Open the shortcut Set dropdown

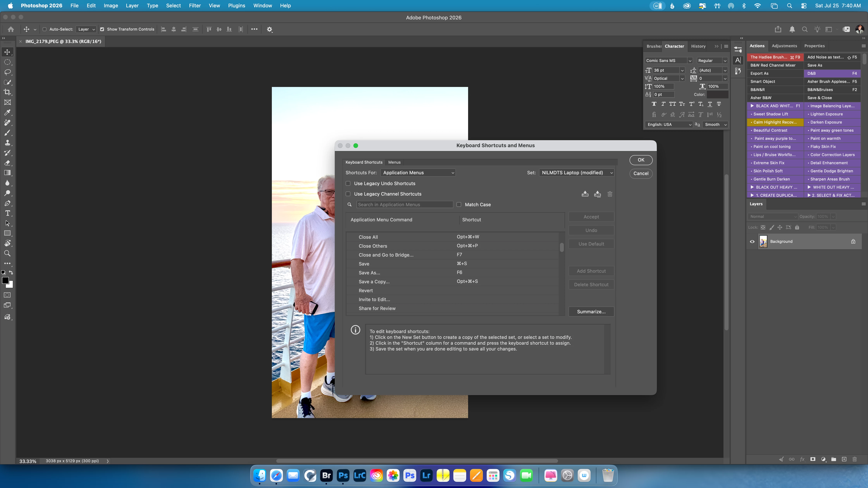[x=577, y=173]
